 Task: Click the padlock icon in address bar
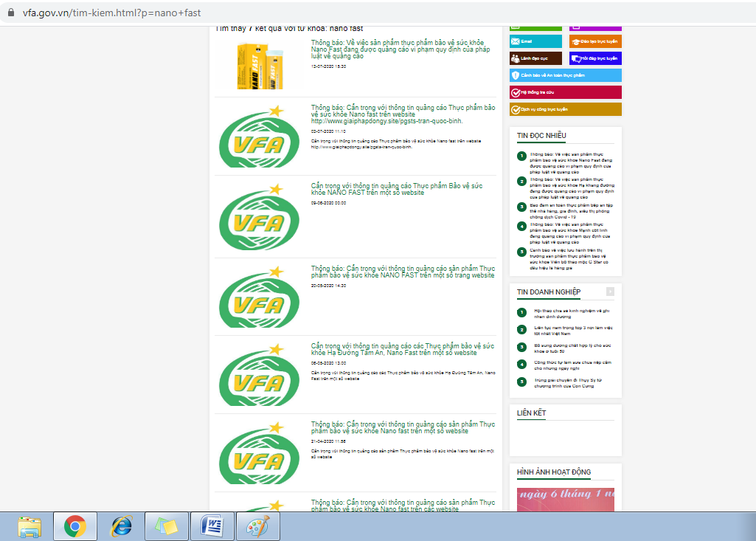coord(10,13)
